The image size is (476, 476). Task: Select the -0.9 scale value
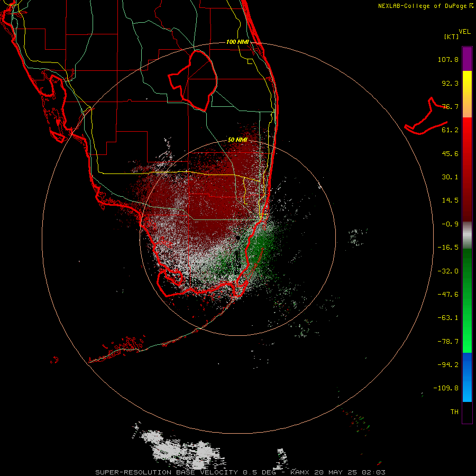point(450,224)
